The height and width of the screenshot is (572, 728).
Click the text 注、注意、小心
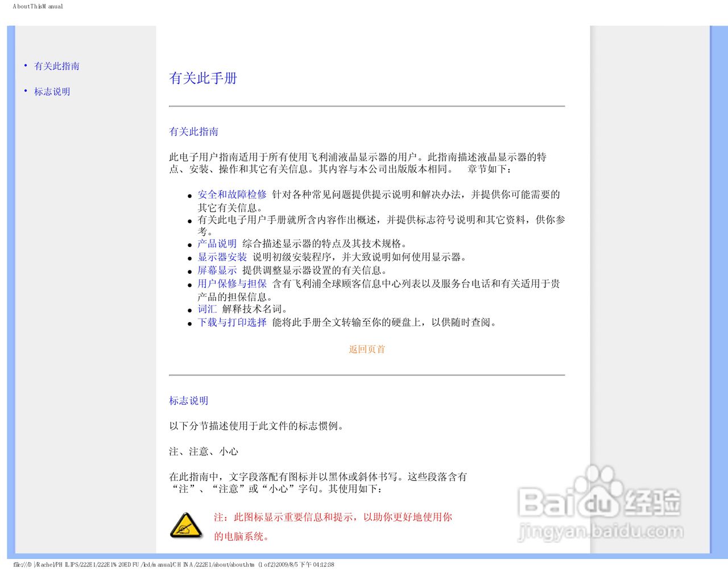click(x=204, y=451)
